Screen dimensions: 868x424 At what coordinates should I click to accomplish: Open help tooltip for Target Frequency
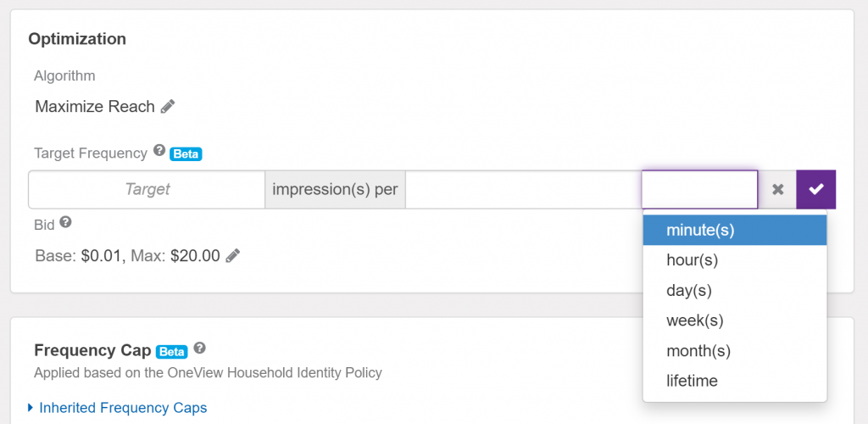(159, 152)
